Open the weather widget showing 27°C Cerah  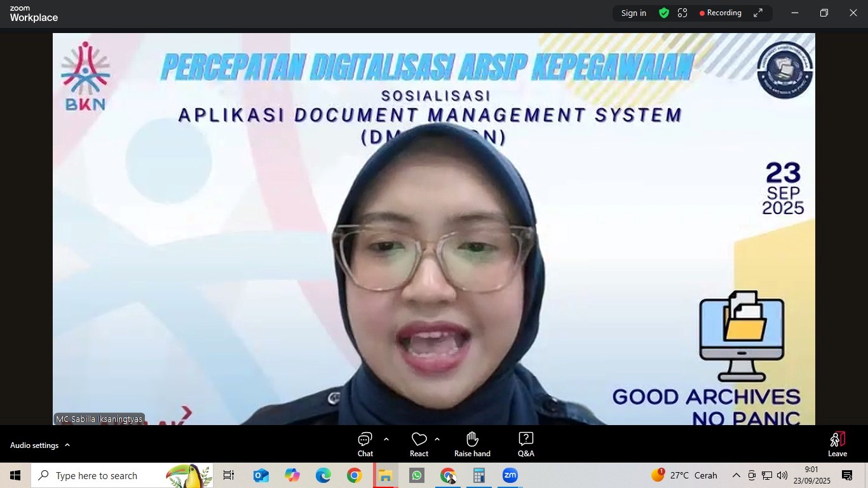[x=684, y=475]
